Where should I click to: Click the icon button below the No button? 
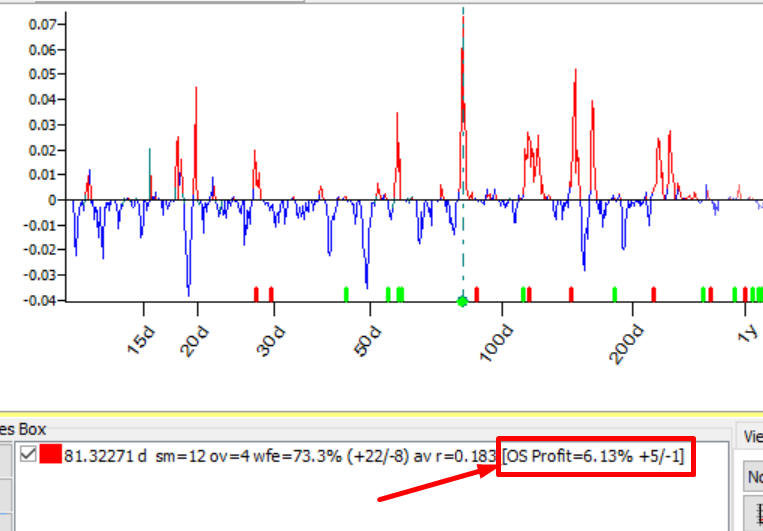pyautogui.click(x=755, y=513)
